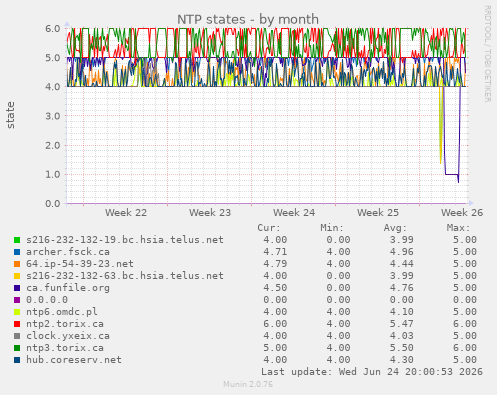Image resolution: width=497 pixels, height=395 pixels.
Task: Click the orange swatch beside 64.ip-54-39-23.net
Action: tap(17, 264)
